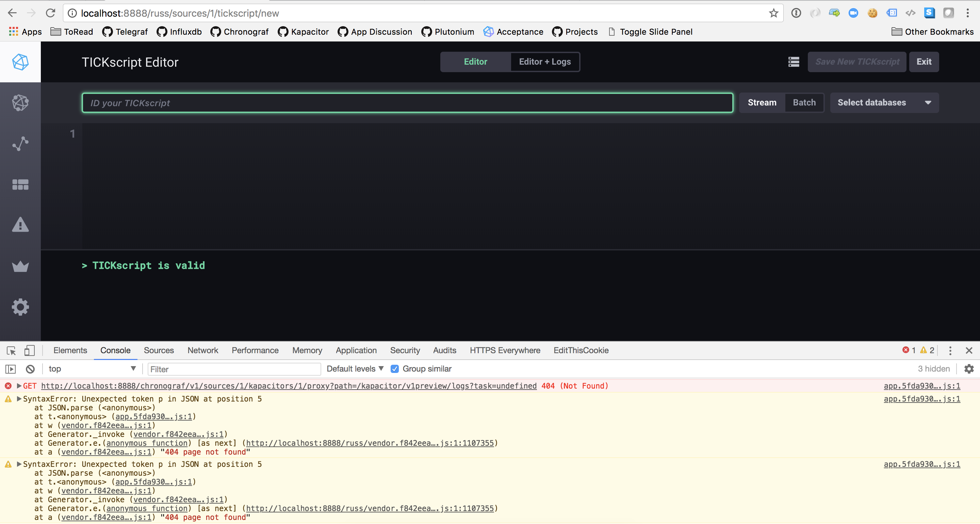Open Data Explorer from the sidebar

[20, 144]
